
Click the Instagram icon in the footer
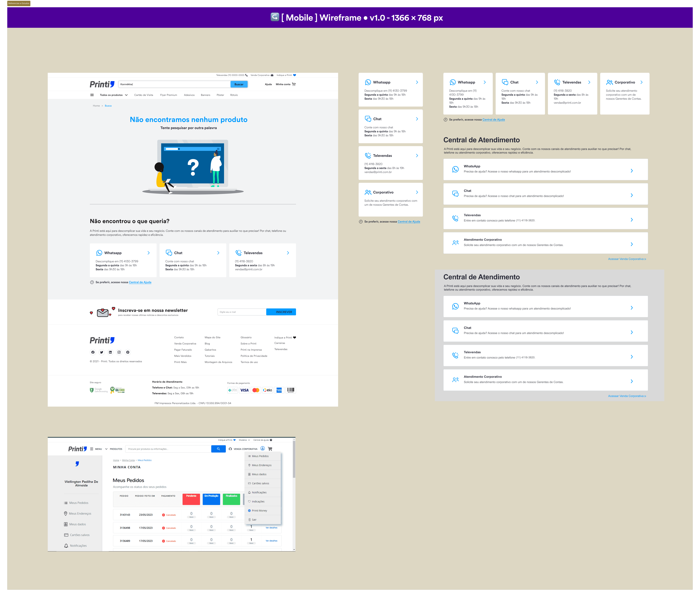point(119,352)
